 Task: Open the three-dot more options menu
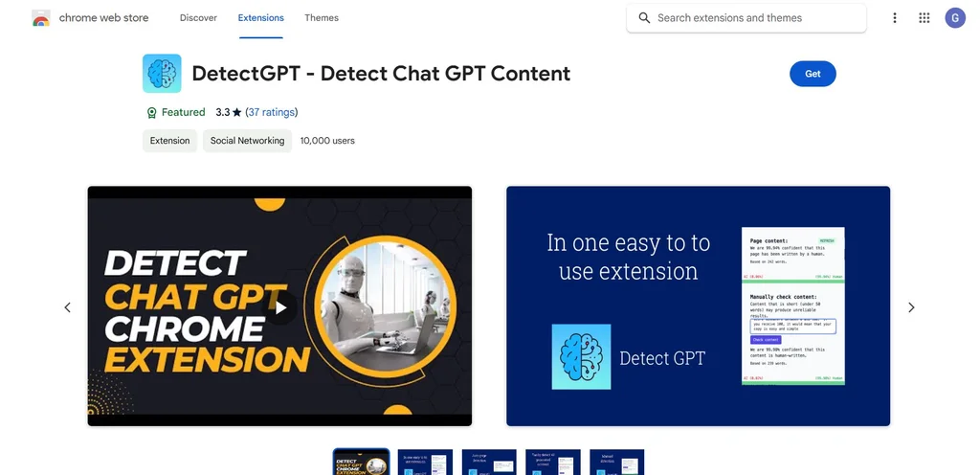pos(895,18)
